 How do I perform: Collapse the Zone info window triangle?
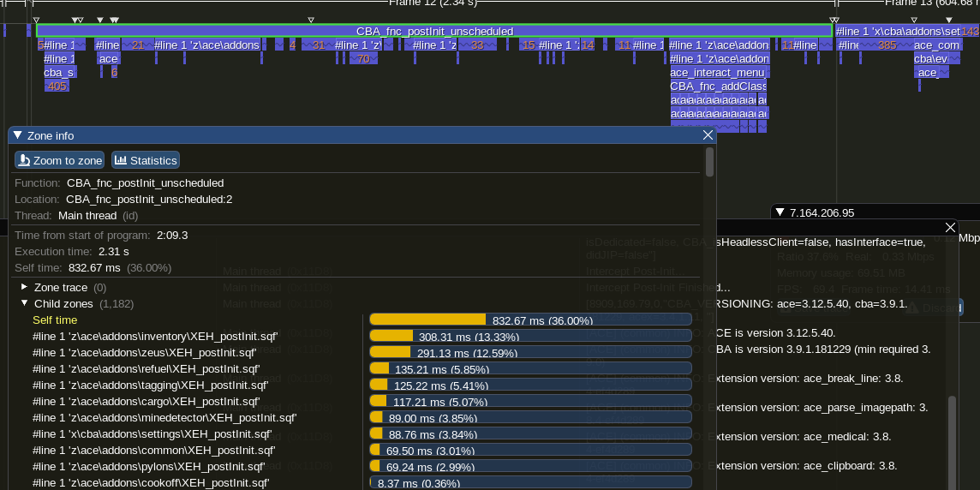[x=17, y=135]
